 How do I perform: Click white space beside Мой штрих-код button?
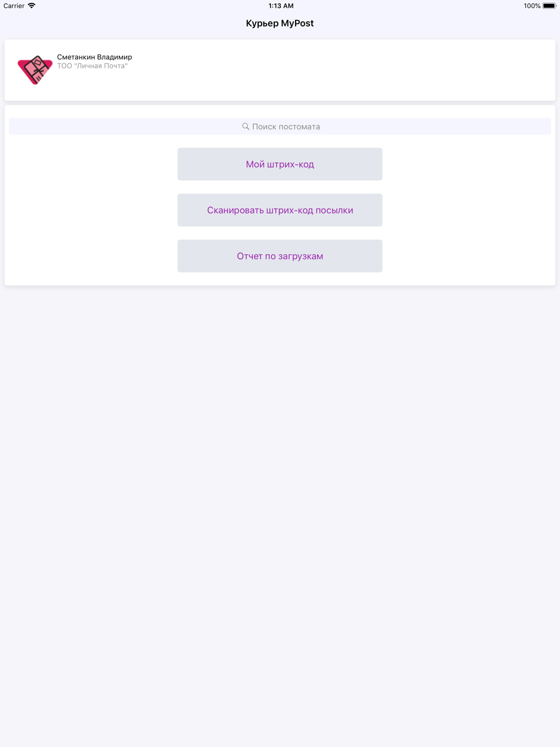click(90, 164)
